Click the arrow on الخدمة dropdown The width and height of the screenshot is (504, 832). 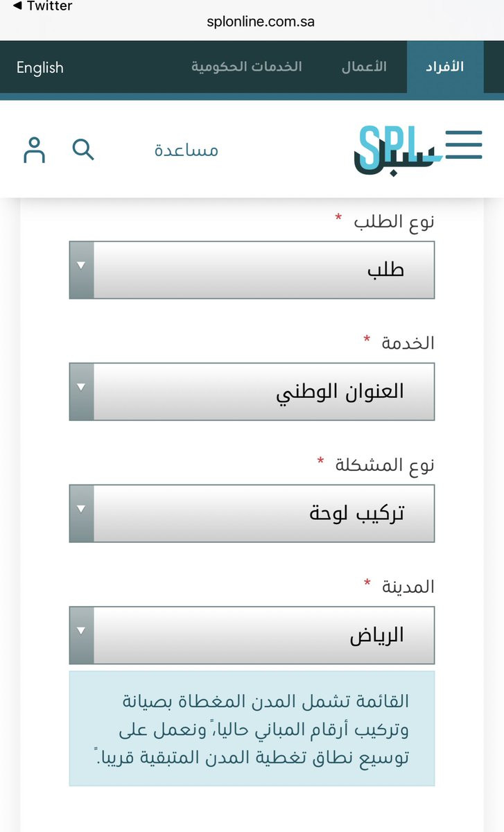(x=82, y=391)
